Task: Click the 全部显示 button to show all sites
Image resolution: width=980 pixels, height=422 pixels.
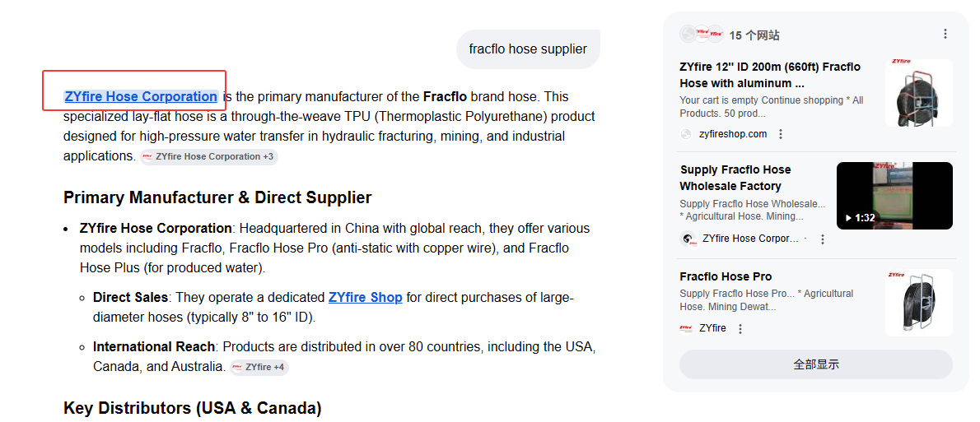Action: (x=815, y=364)
